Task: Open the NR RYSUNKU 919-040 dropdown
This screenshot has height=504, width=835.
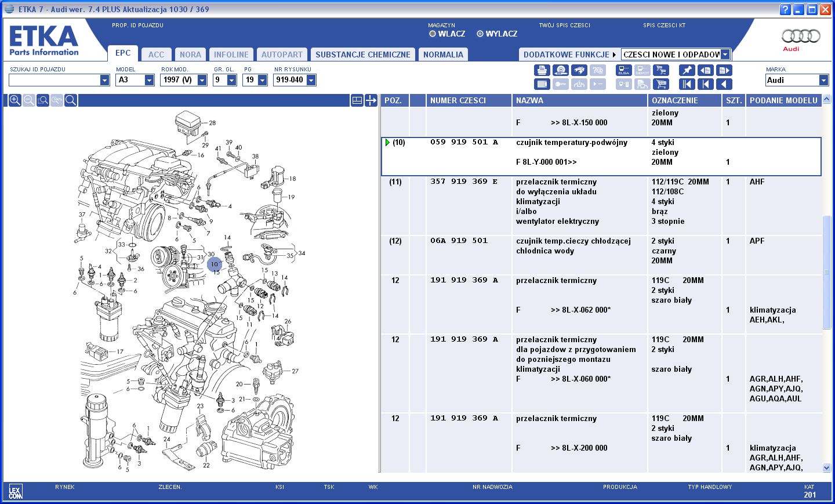Action: click(x=311, y=80)
